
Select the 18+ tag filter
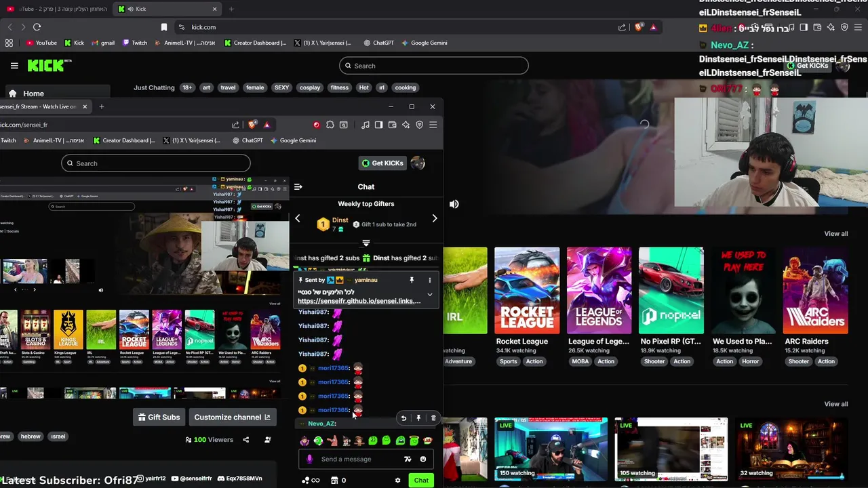[x=187, y=87]
